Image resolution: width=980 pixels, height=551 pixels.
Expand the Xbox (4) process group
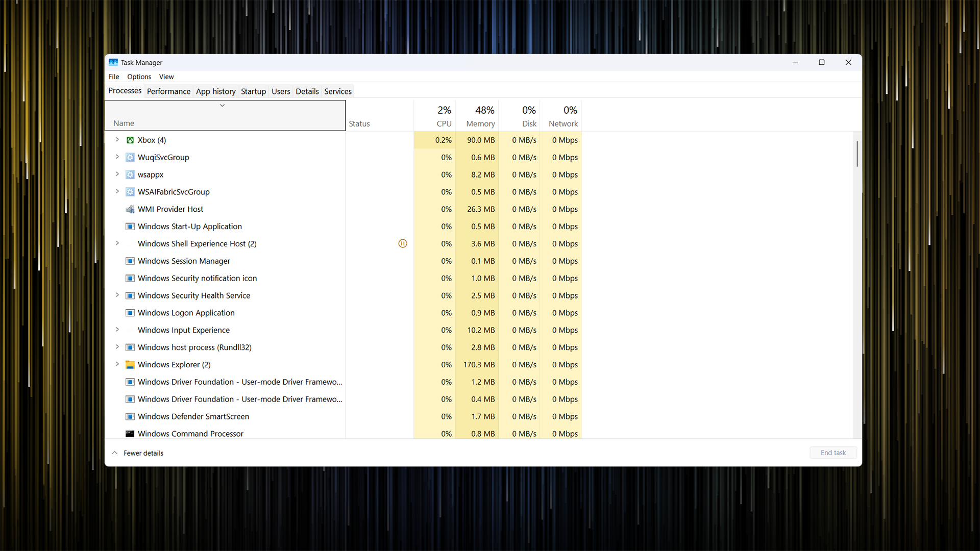pos(117,140)
